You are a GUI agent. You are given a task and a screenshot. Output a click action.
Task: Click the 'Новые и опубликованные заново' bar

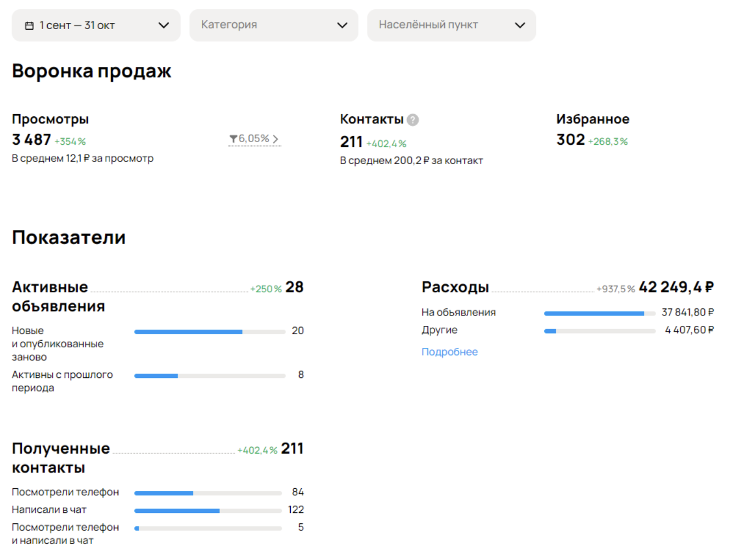point(210,332)
